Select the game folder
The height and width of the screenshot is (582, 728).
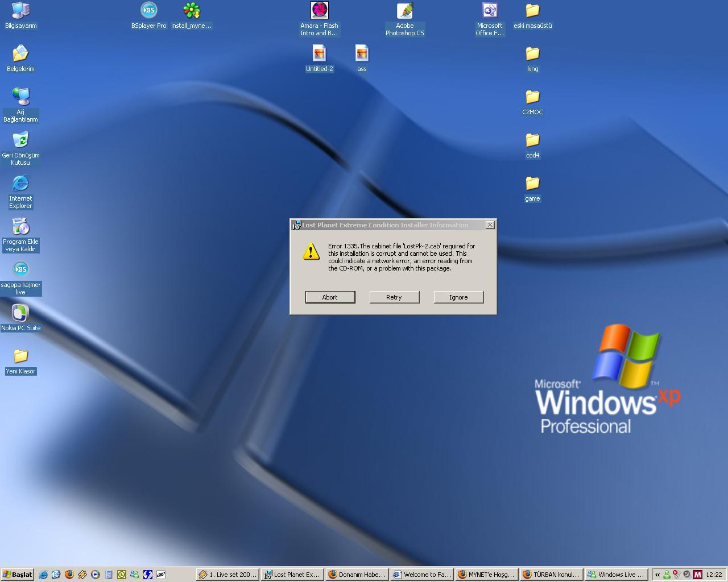[x=533, y=188]
